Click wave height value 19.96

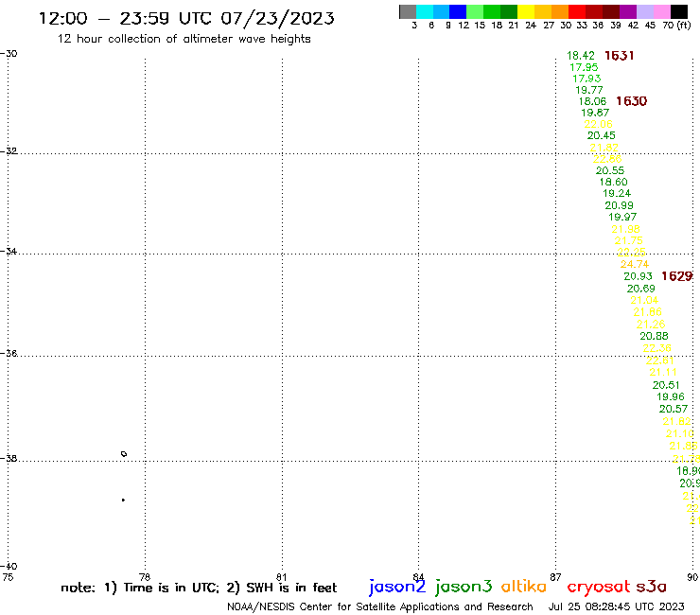click(x=670, y=396)
